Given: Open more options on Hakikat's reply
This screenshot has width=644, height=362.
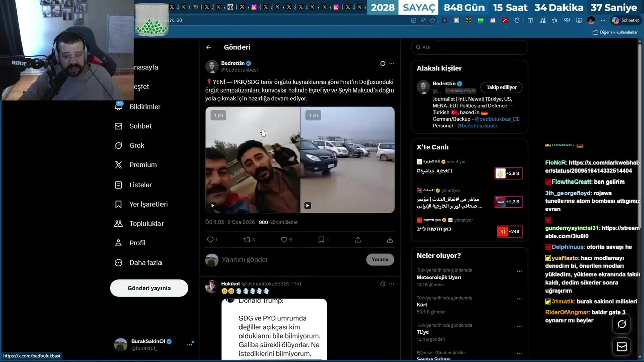Looking at the screenshot, I should pos(392,284).
